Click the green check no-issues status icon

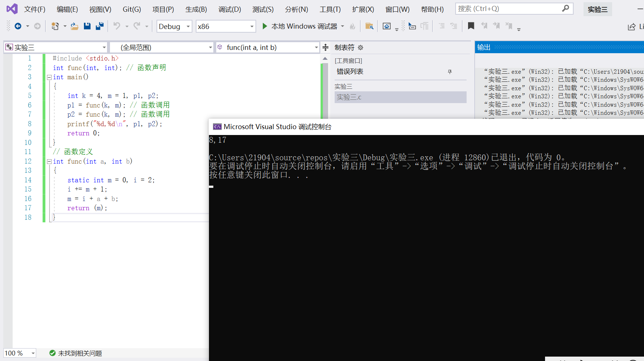(52, 353)
